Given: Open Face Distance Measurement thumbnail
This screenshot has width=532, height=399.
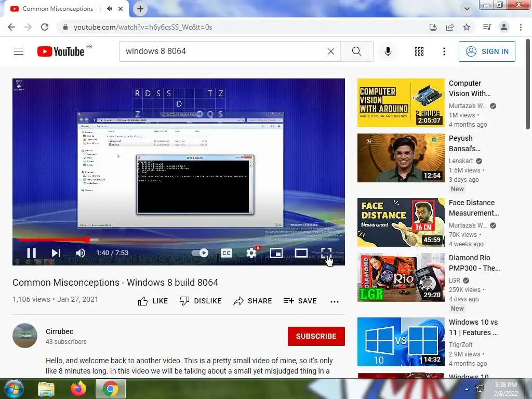Looking at the screenshot, I should point(401,222).
